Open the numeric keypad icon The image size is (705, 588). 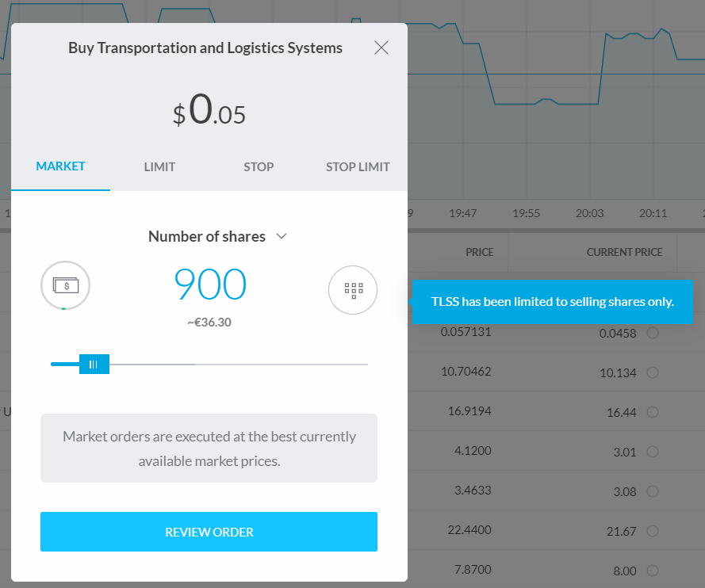click(353, 289)
